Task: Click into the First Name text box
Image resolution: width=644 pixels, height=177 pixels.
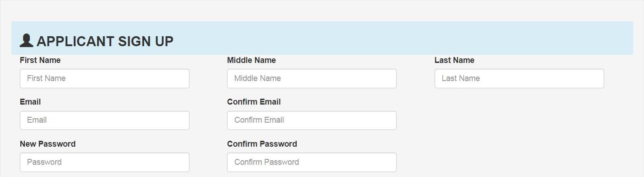Action: pos(104,78)
